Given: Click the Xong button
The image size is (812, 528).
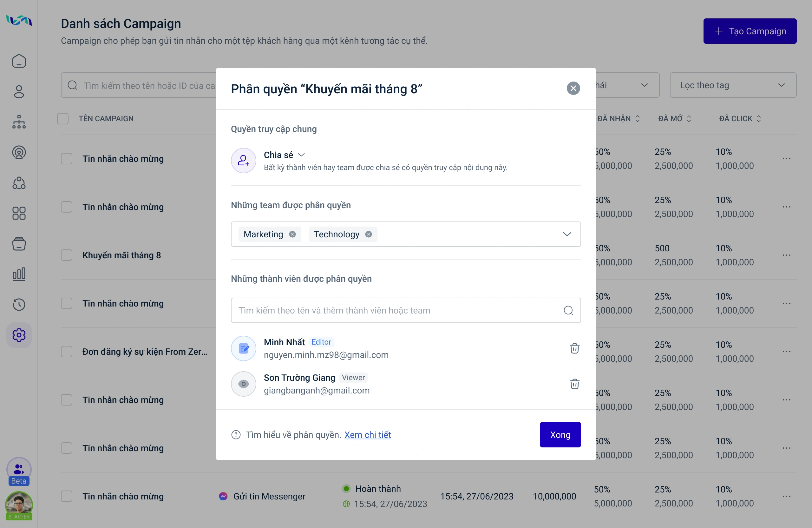Looking at the screenshot, I should click(560, 435).
